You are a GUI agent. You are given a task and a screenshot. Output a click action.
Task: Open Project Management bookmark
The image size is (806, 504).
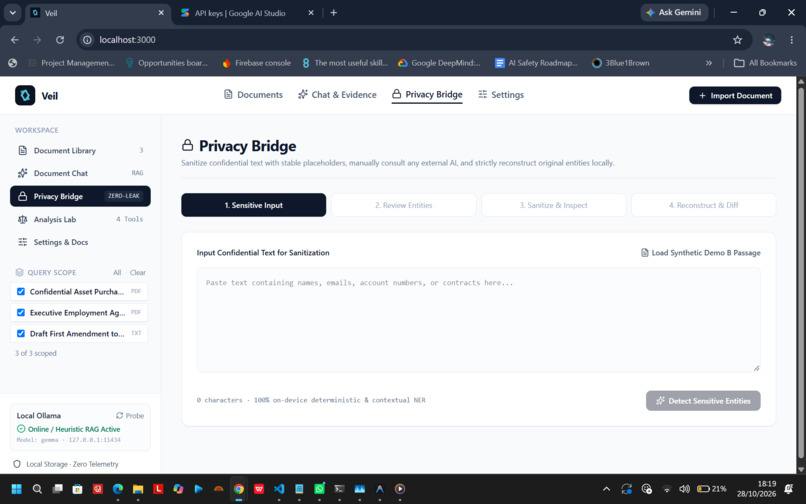coord(71,63)
